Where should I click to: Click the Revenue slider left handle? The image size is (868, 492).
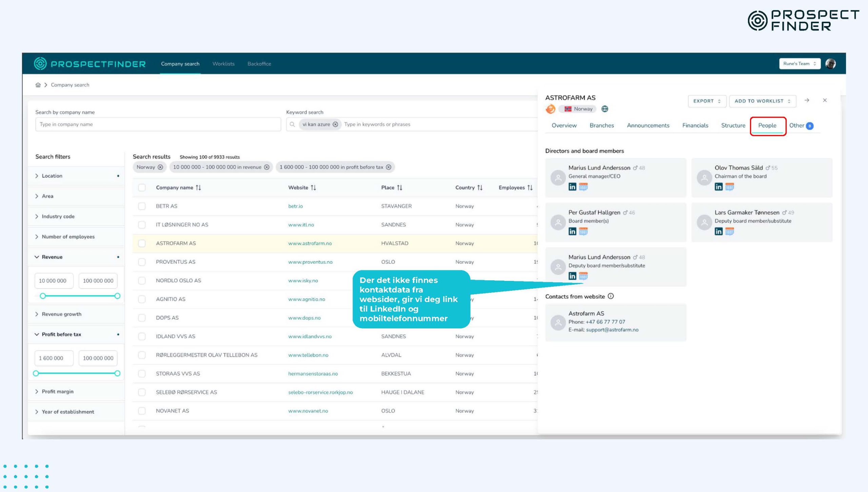click(x=43, y=296)
